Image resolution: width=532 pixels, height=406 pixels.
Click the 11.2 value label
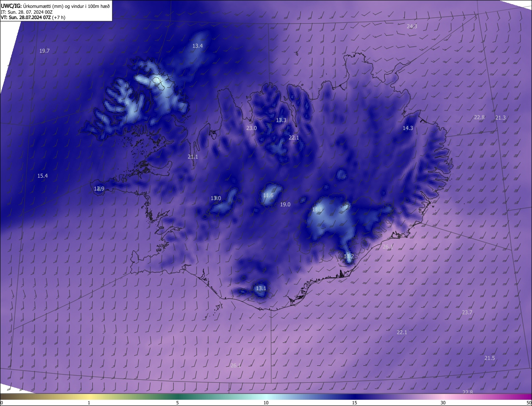(x=349, y=256)
